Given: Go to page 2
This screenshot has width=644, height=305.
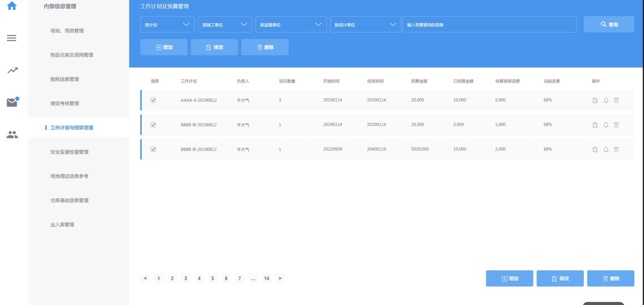Looking at the screenshot, I should point(172,278).
